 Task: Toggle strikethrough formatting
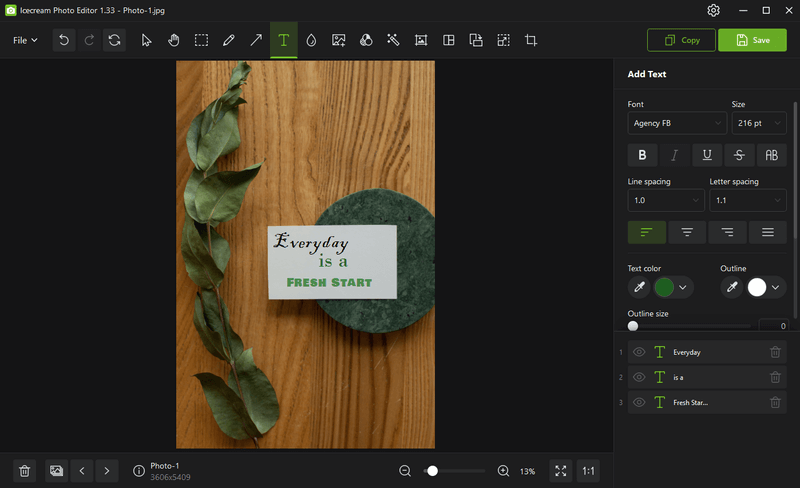(x=739, y=155)
